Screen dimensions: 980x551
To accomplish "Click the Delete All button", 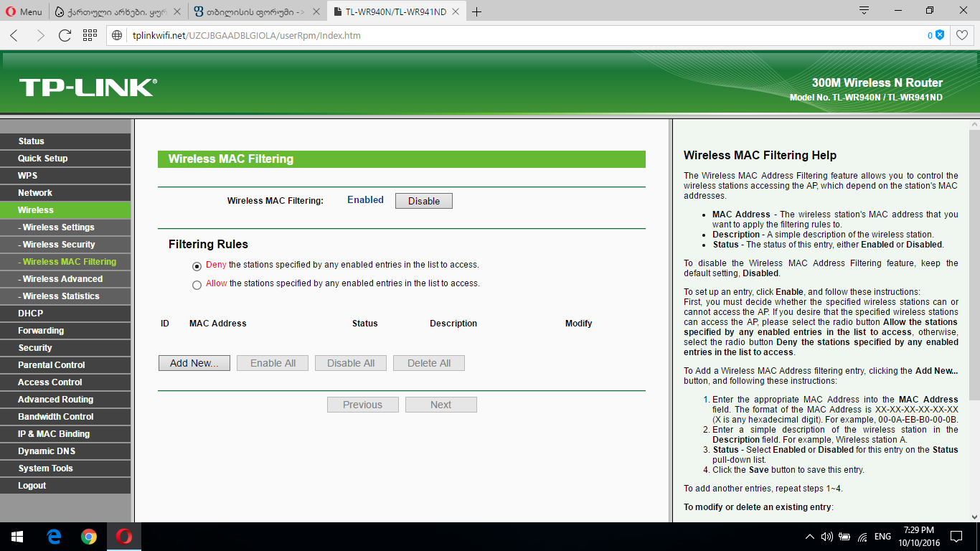I will click(x=429, y=363).
